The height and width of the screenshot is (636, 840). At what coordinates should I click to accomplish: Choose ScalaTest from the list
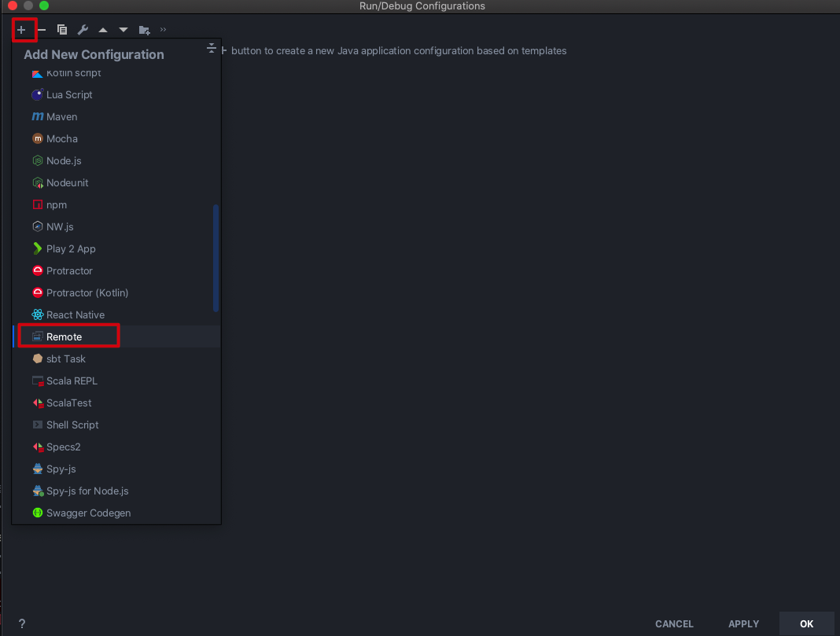[x=116, y=403]
